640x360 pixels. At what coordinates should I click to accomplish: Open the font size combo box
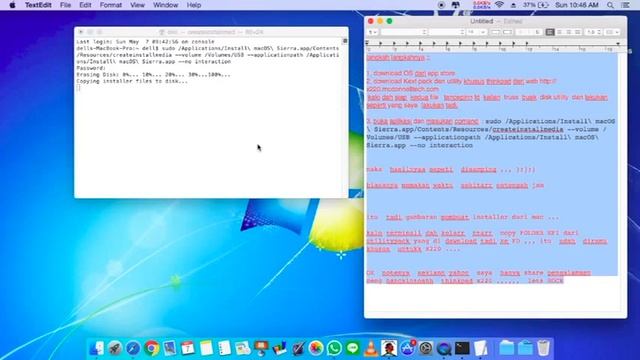(476, 32)
